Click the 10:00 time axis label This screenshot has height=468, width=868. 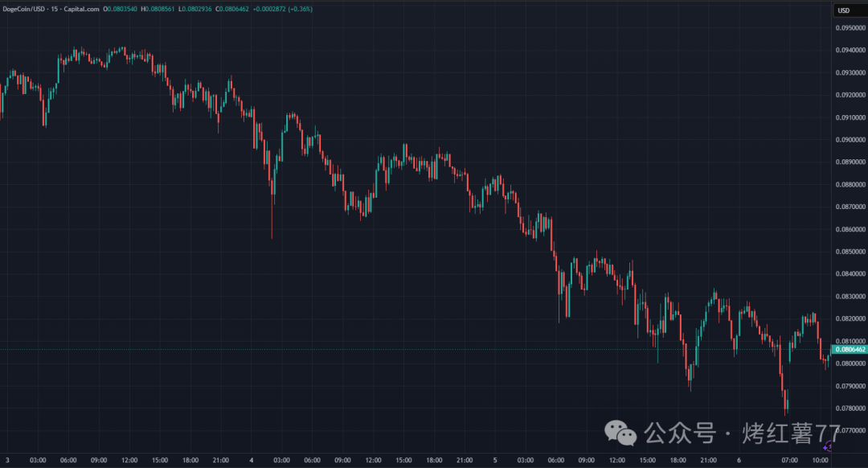point(820,460)
